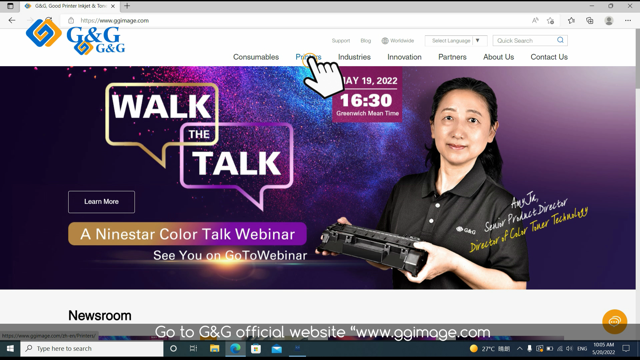Open File Explorer from the taskbar
The width and height of the screenshot is (640, 360).
[x=215, y=349]
